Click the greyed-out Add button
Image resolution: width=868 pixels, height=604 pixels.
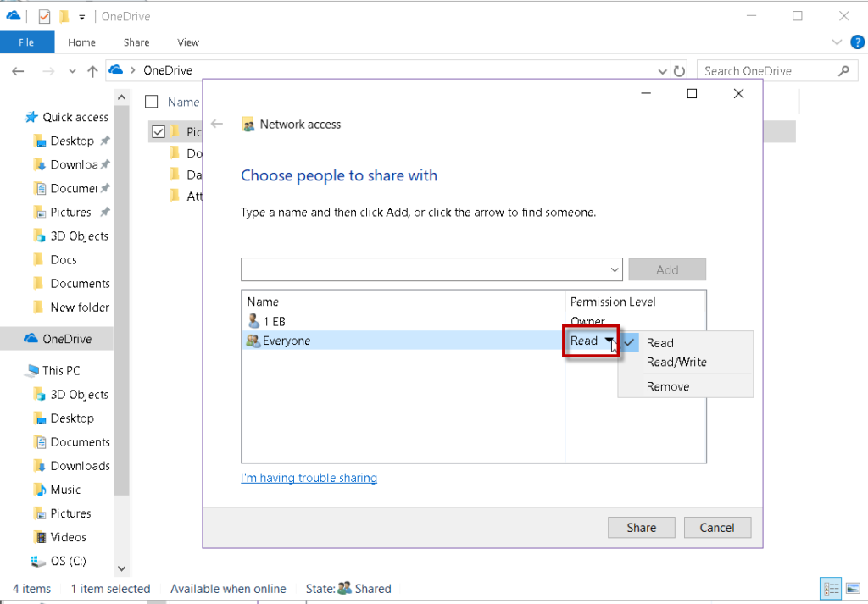click(x=667, y=270)
